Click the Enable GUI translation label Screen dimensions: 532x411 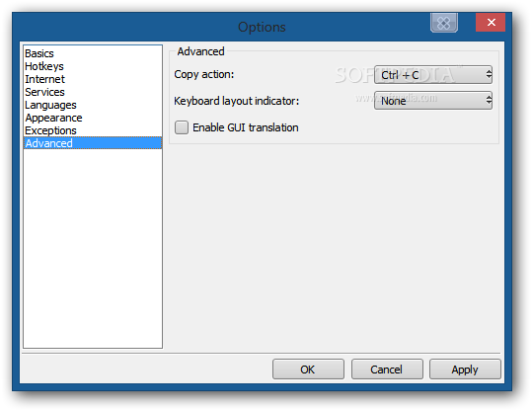[246, 127]
